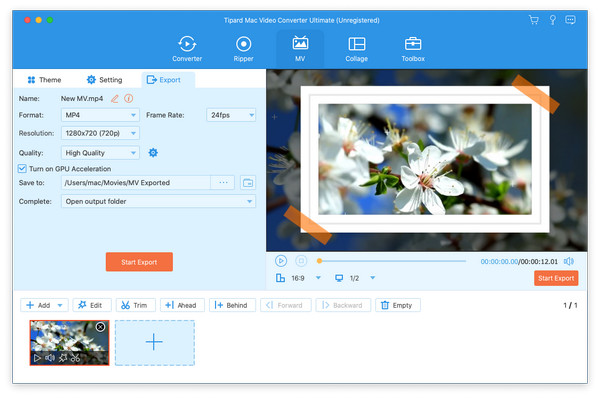
Task: Open the Ripper module
Action: [243, 49]
